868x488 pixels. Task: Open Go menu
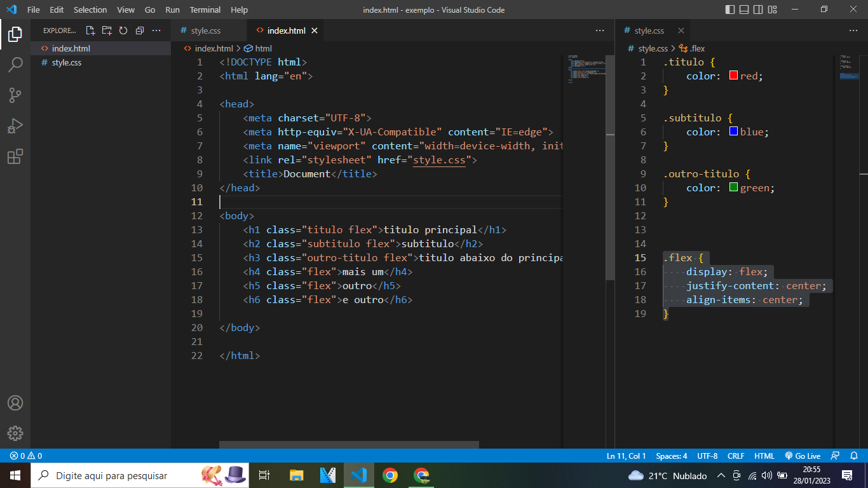click(x=150, y=10)
